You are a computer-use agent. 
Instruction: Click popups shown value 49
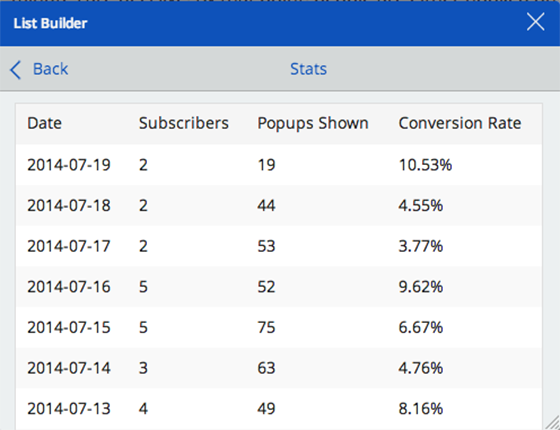coord(266,409)
